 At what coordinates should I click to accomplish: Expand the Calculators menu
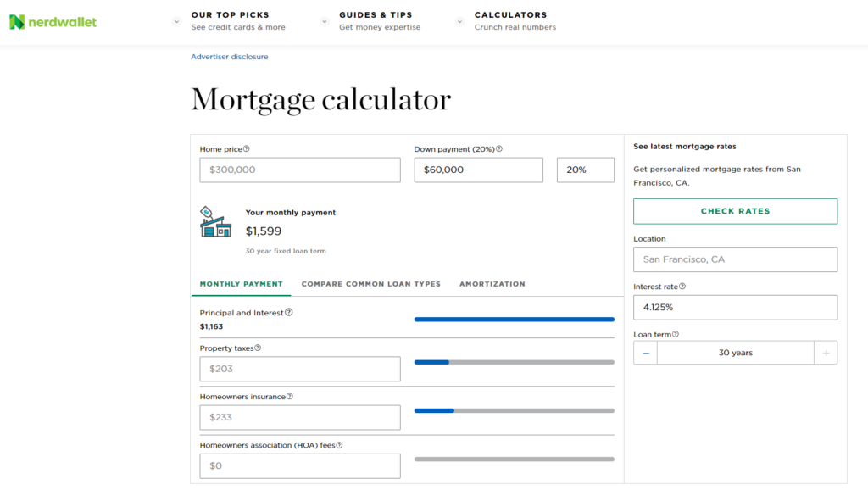point(460,21)
